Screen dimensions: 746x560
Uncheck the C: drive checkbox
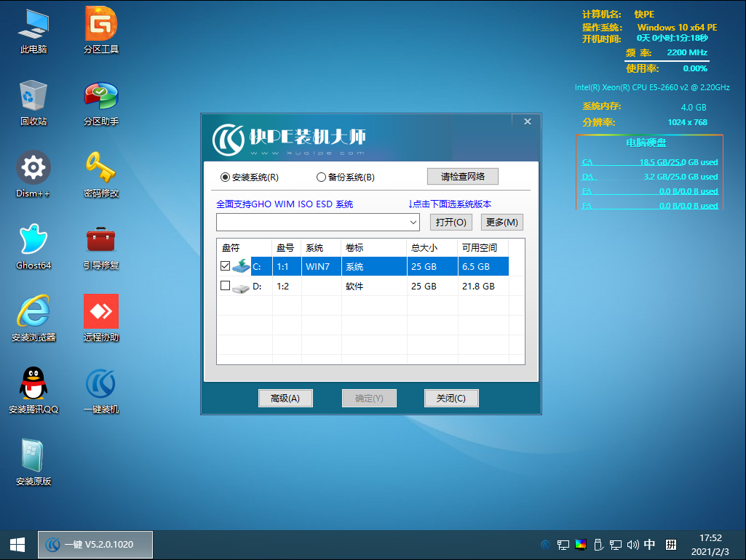pyautogui.click(x=225, y=266)
